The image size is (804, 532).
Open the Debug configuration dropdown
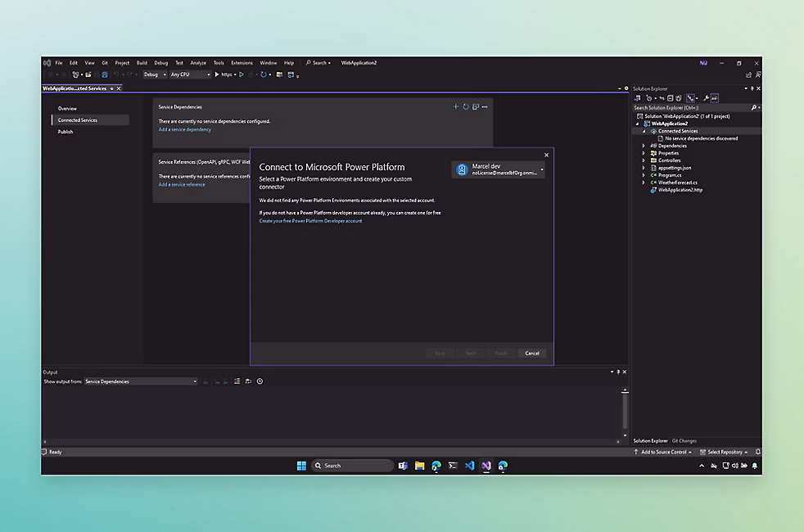pos(155,74)
